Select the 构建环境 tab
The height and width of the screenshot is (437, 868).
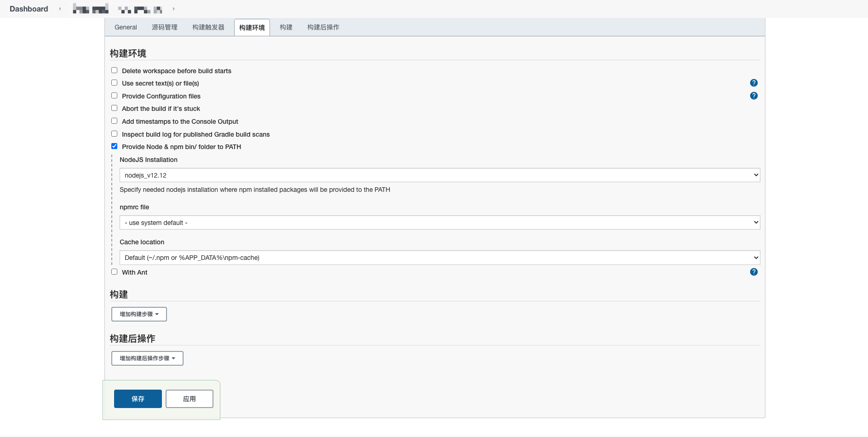point(252,28)
